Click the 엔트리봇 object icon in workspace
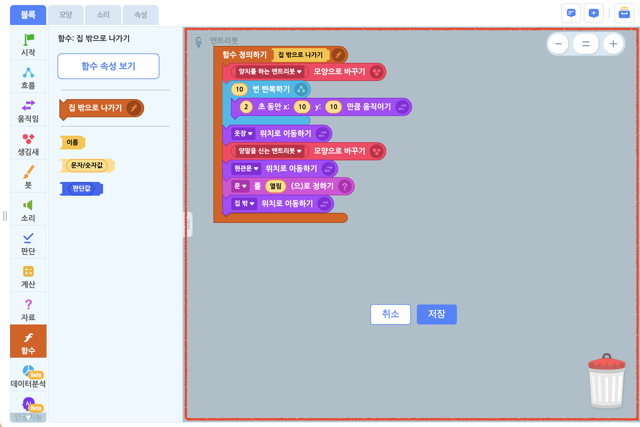This screenshot has height=427, width=640. 199,42
